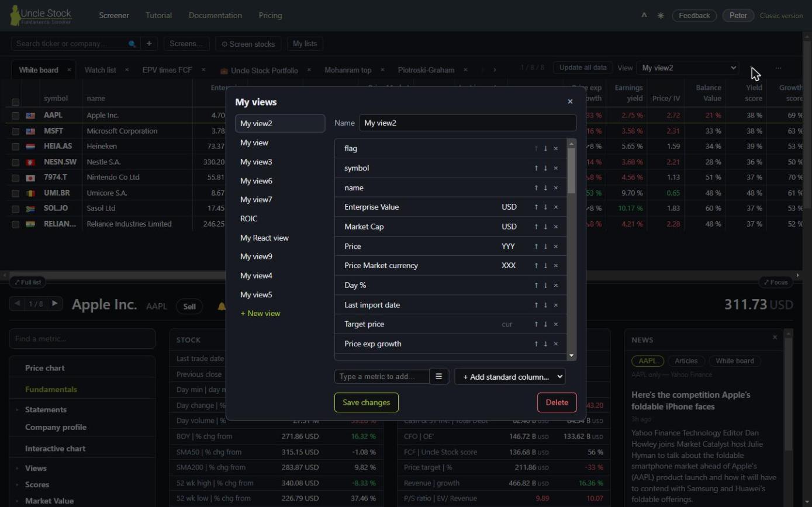
Task: Move the symbol column down
Action: click(x=545, y=168)
